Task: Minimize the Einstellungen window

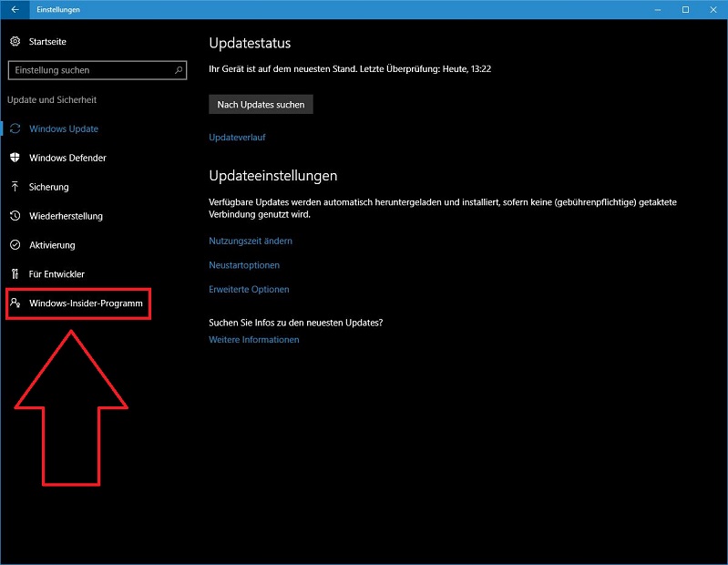Action: (x=658, y=9)
